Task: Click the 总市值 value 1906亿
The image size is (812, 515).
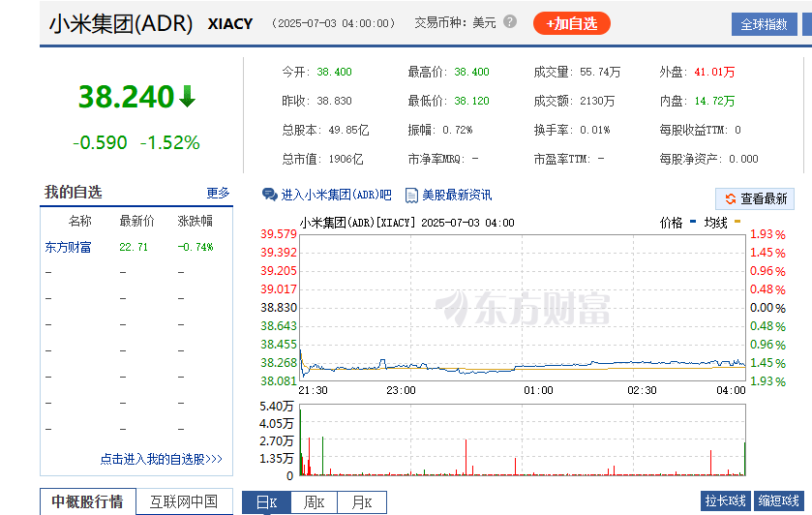Action: click(x=346, y=159)
